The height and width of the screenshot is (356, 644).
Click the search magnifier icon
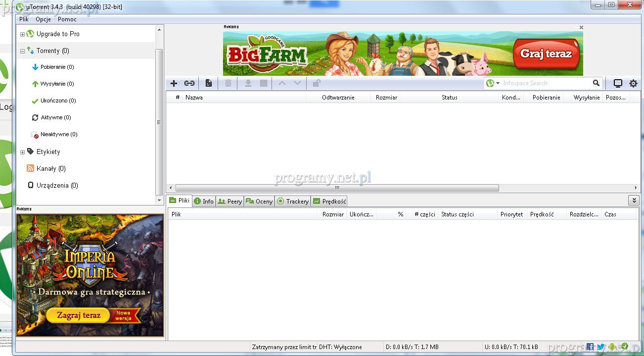coord(596,83)
